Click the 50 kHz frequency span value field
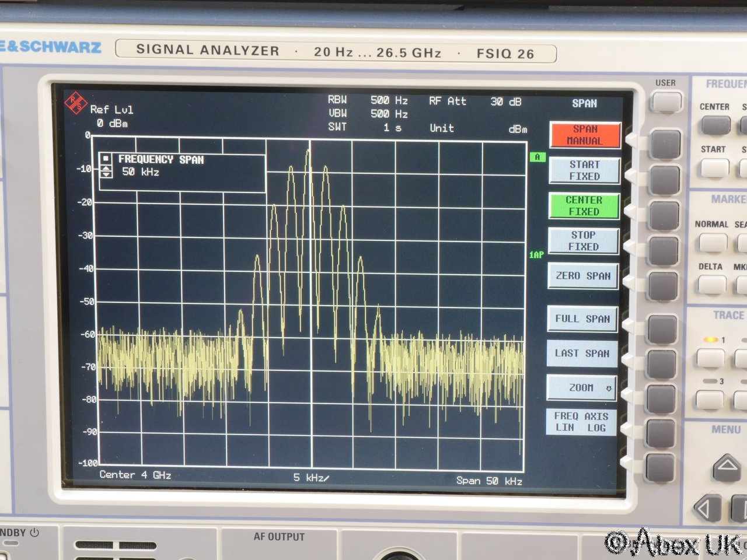This screenshot has width=747, height=560. coord(141,172)
